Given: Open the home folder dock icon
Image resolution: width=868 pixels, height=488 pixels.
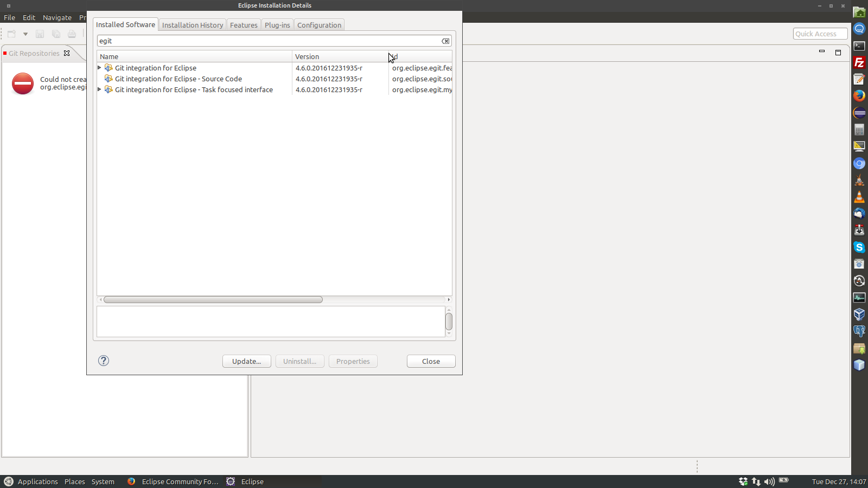Looking at the screenshot, I should (x=859, y=12).
